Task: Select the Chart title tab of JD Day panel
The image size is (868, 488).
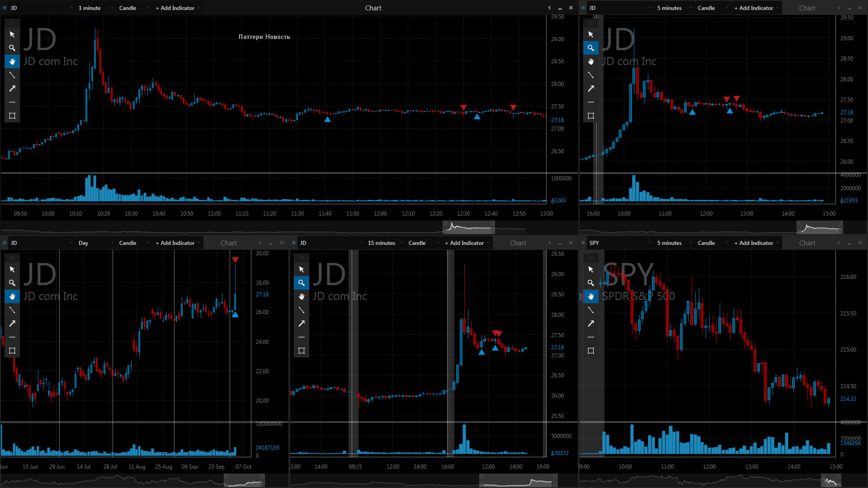Action: tap(229, 243)
